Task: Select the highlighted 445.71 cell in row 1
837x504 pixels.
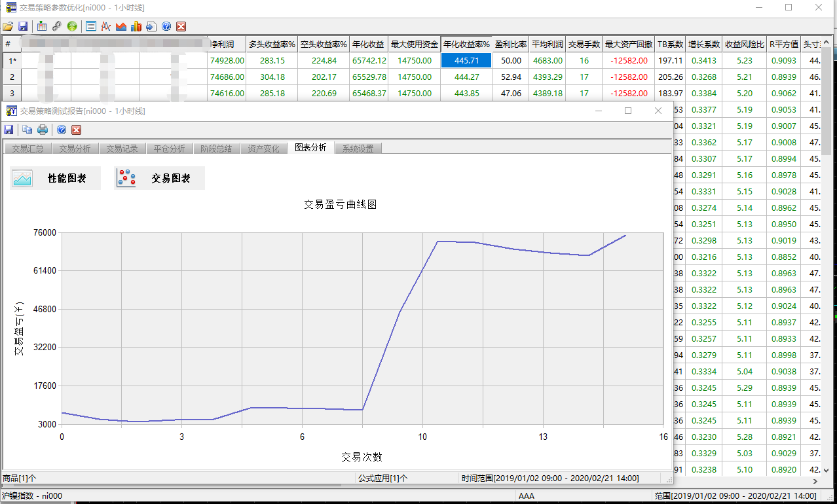Action: click(x=466, y=60)
